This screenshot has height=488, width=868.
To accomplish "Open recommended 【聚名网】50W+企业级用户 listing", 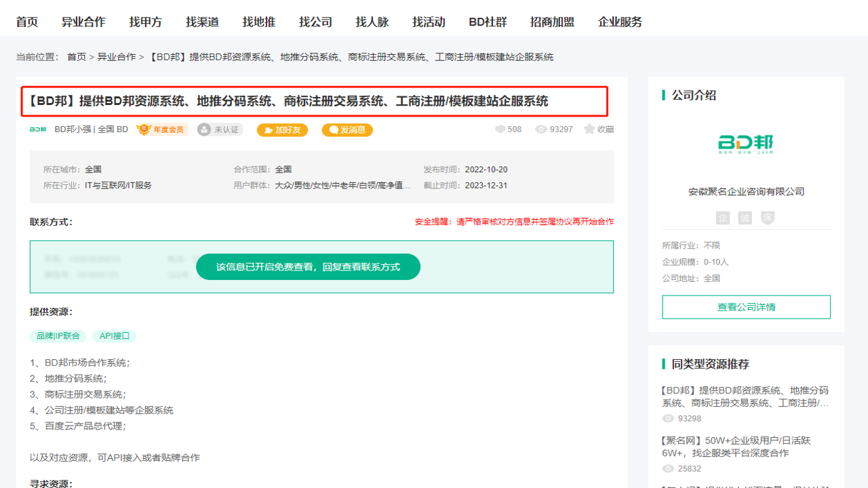I will point(736,447).
